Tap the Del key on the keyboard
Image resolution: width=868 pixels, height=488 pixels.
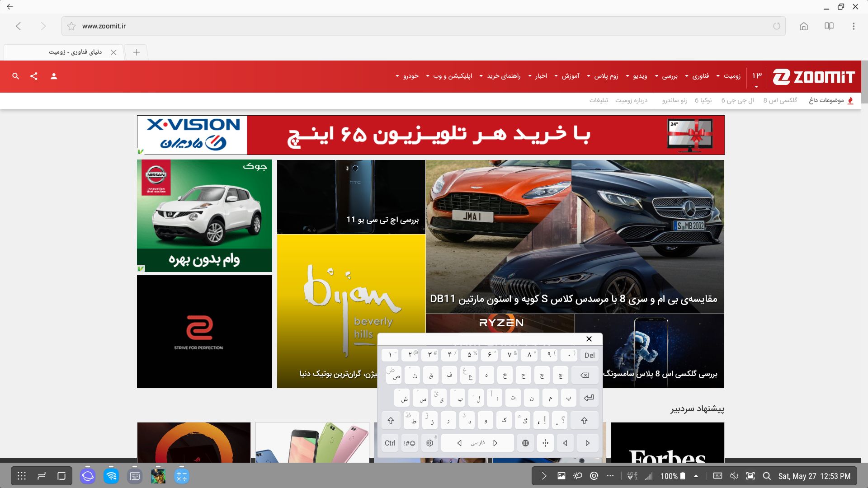point(590,355)
